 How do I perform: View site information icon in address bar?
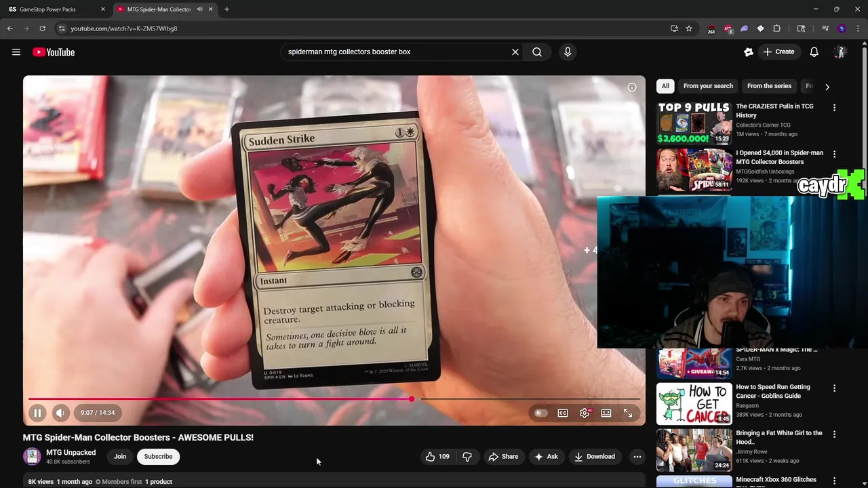click(x=62, y=28)
